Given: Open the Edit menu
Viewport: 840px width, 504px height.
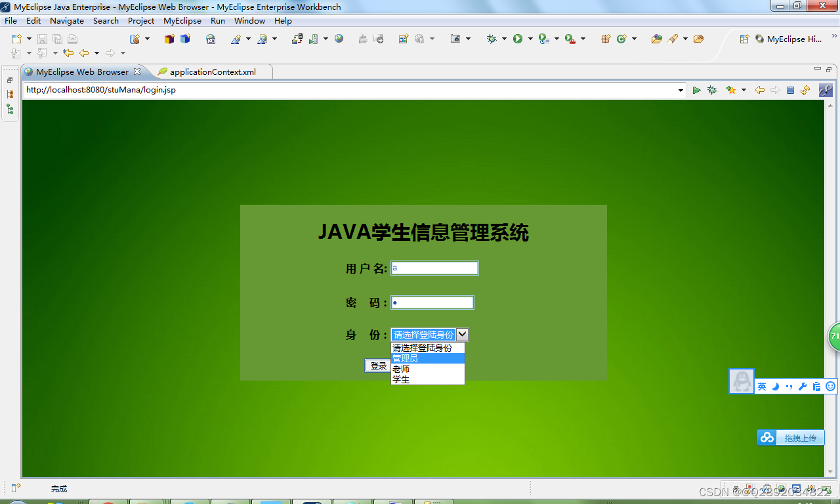Looking at the screenshot, I should click(x=33, y=21).
